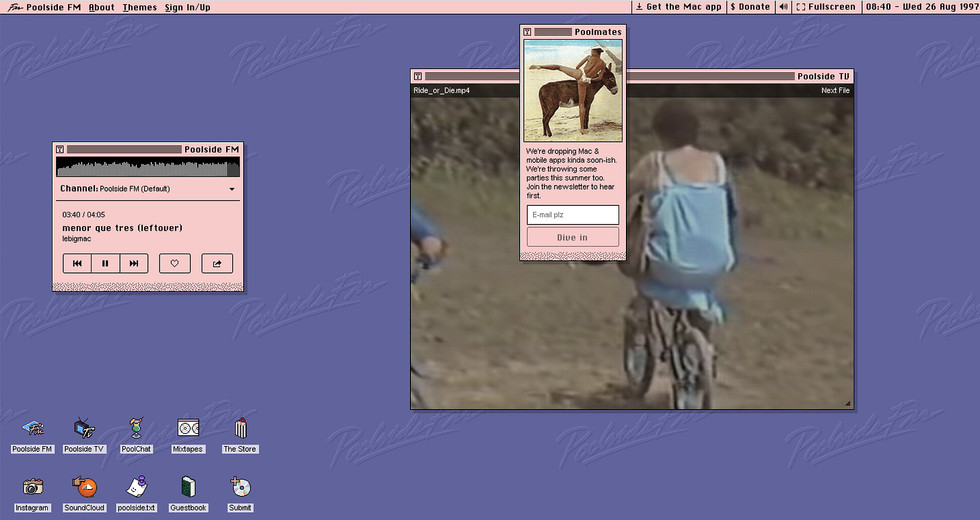
Task: Toggle sound with the speaker icon
Action: click(783, 7)
